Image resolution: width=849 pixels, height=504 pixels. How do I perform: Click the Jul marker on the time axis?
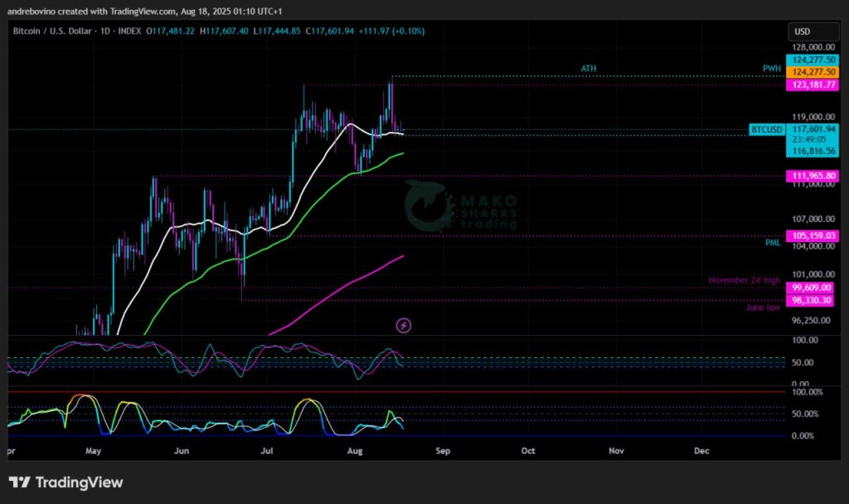[267, 452]
